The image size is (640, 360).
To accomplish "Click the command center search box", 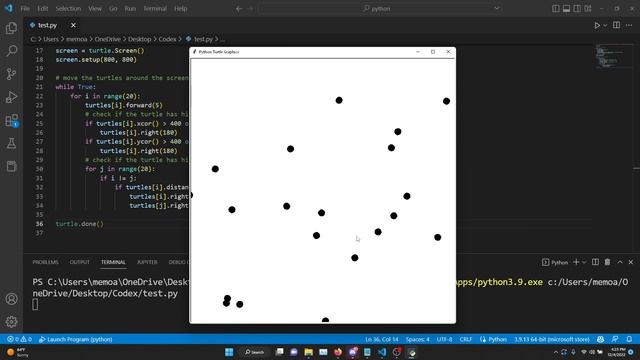I will point(380,9).
